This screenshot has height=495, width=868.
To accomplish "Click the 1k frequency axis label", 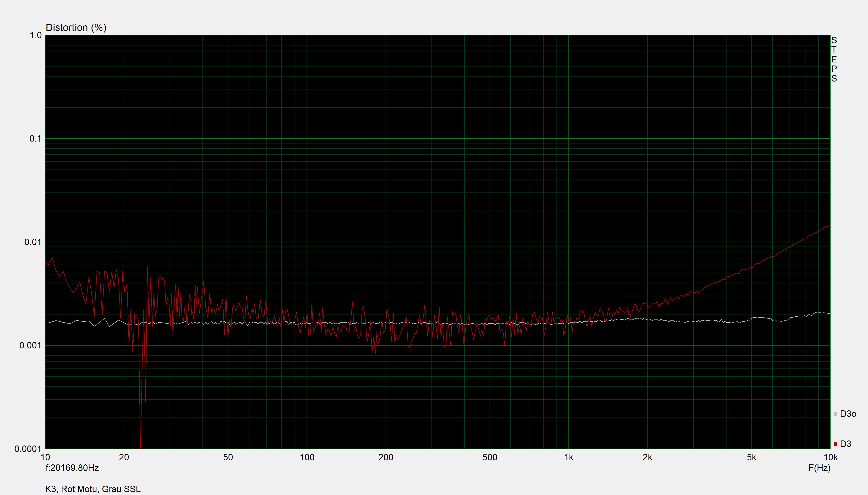I will (x=568, y=457).
